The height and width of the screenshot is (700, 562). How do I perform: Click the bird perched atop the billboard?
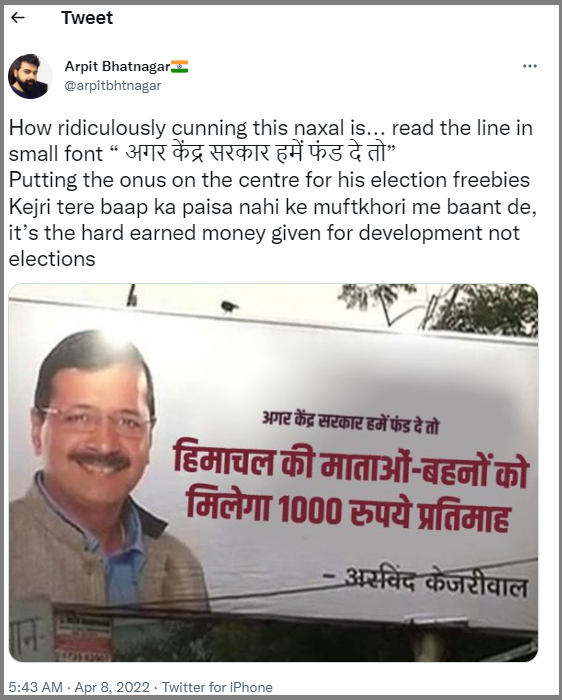(229, 306)
